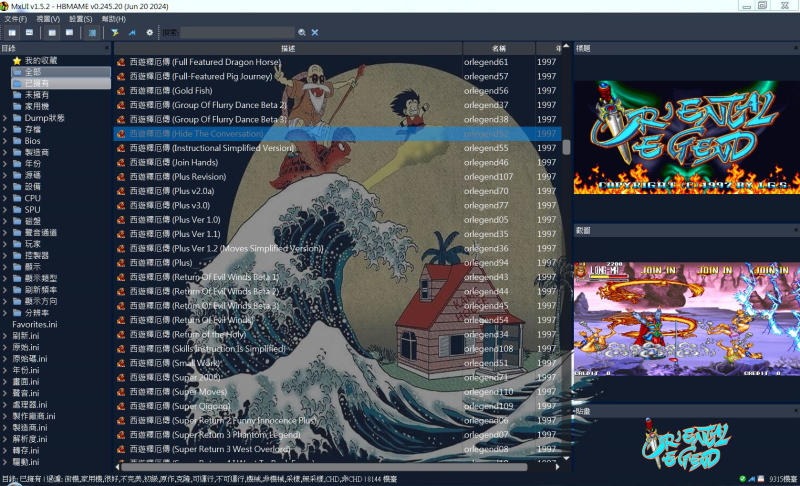Screen dimensions: 800x486
Task: Expand the SPU tree node
Action: [x=5, y=210]
